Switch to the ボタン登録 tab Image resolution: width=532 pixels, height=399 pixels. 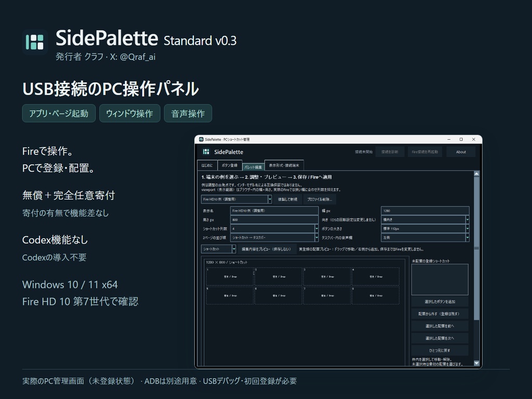pyautogui.click(x=230, y=165)
